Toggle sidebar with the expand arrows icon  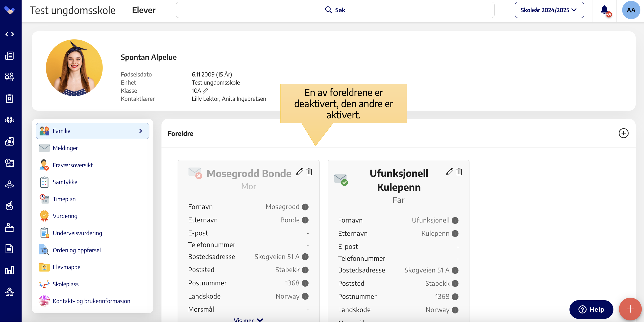9,34
